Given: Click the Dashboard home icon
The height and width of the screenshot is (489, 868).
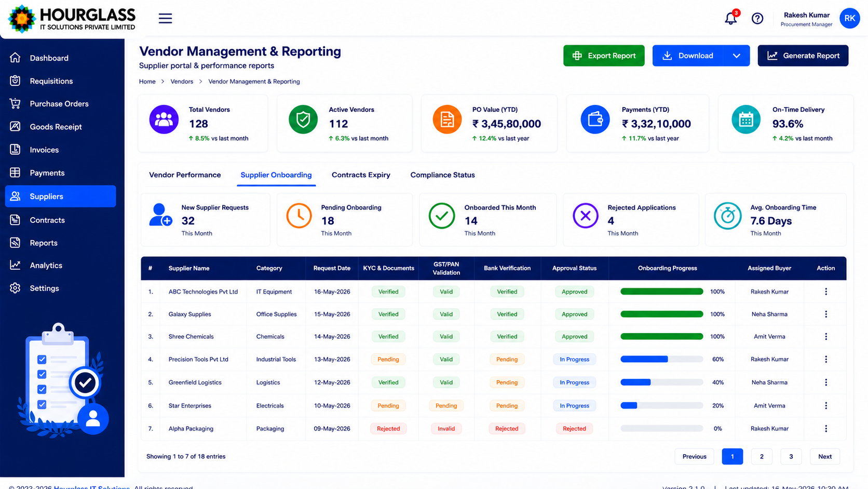Looking at the screenshot, I should tap(15, 58).
